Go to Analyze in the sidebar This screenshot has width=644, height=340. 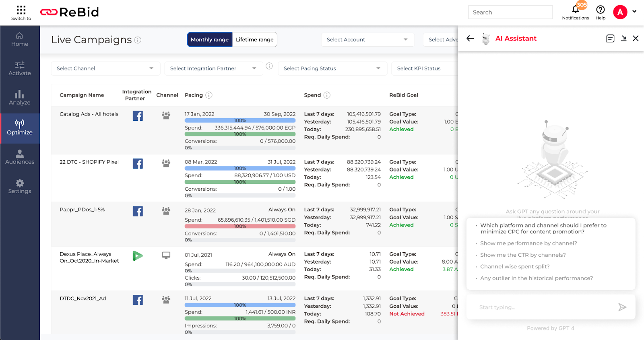(x=20, y=98)
